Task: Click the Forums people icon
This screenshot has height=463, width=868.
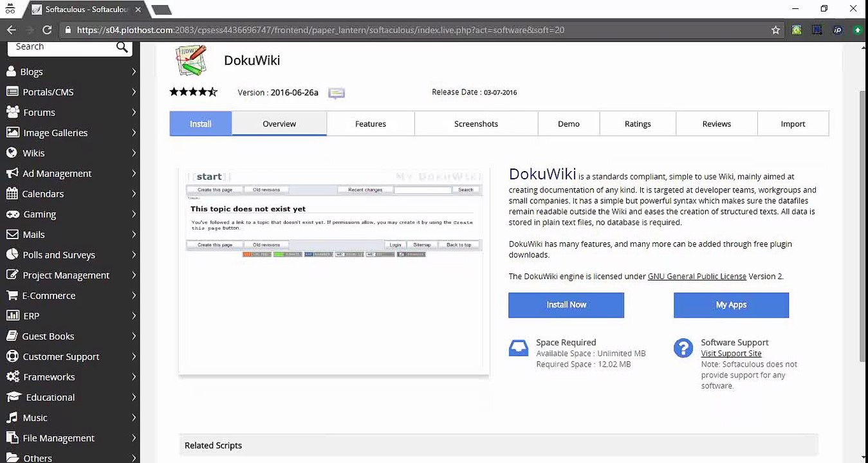Action: tap(12, 112)
